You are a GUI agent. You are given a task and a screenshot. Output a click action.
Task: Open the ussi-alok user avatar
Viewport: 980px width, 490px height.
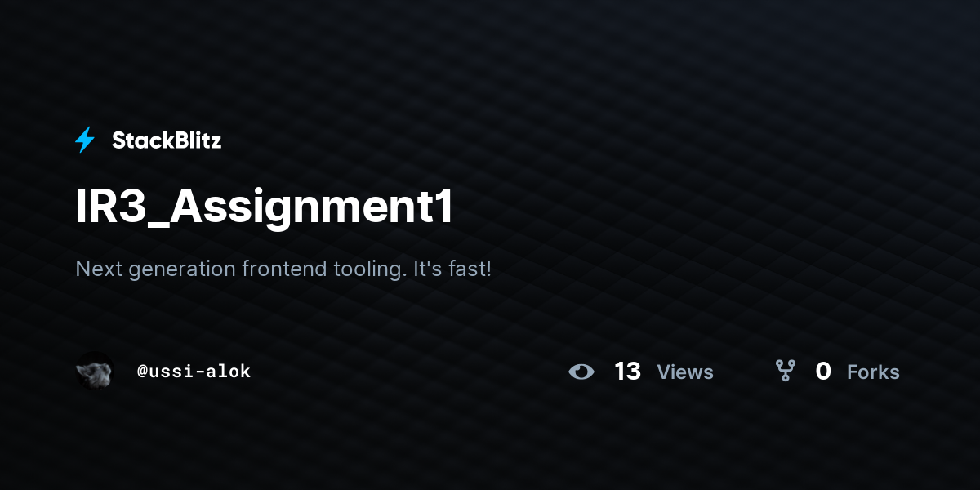[x=94, y=372]
